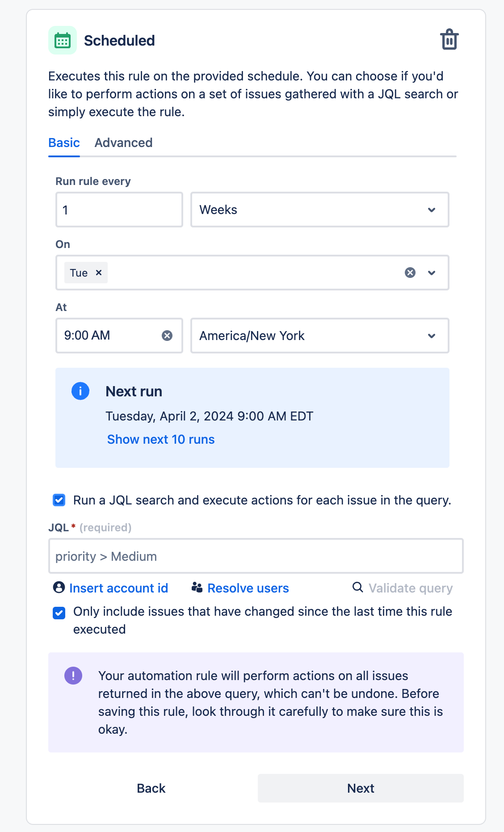Click the Back button
This screenshot has width=504, height=832.
(x=151, y=788)
